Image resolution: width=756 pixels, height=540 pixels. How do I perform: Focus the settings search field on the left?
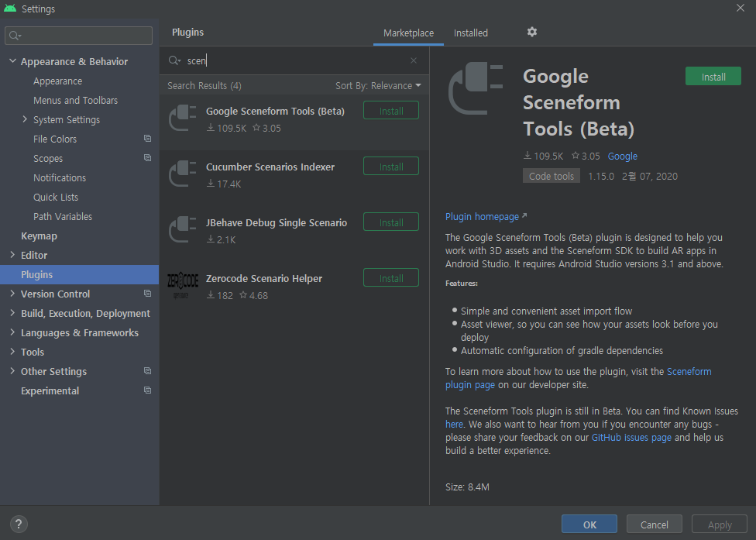[x=78, y=35]
